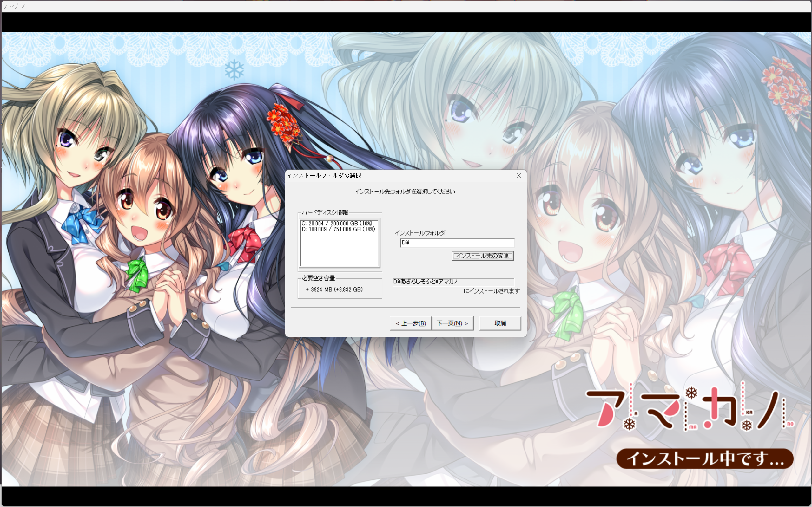
Task: Select the D: drive entry in disk list
Action: coord(338,229)
